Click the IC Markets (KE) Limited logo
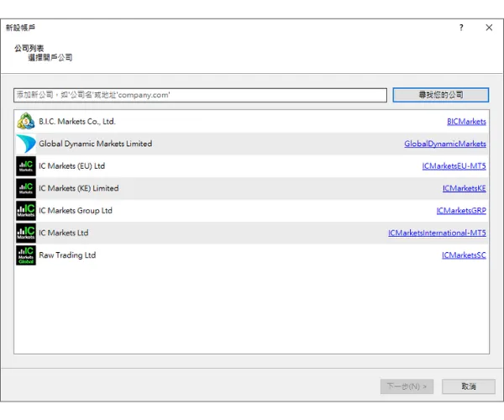Viewport: 504px width, 420px height. click(x=25, y=188)
